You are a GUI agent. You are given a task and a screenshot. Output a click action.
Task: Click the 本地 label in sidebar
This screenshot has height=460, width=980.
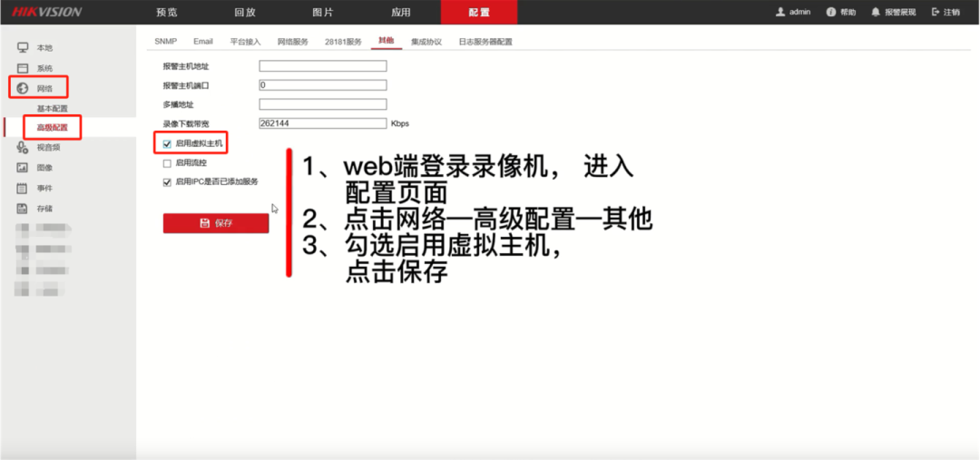tap(44, 48)
